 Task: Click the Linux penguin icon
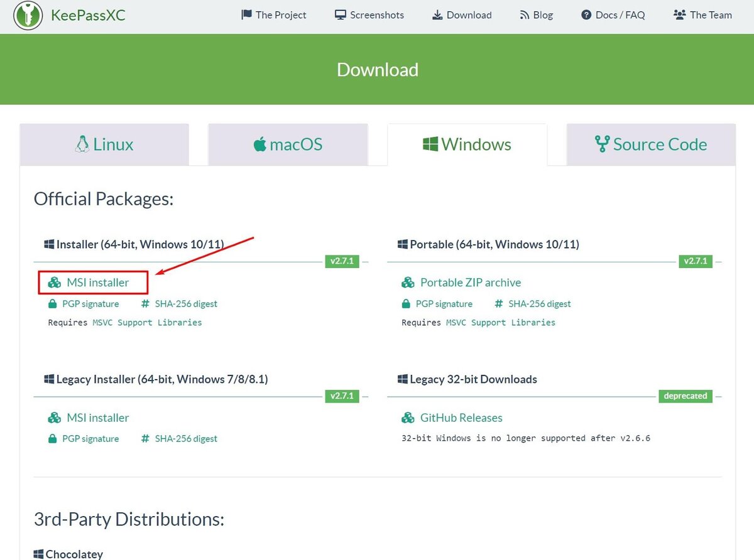pyautogui.click(x=82, y=144)
